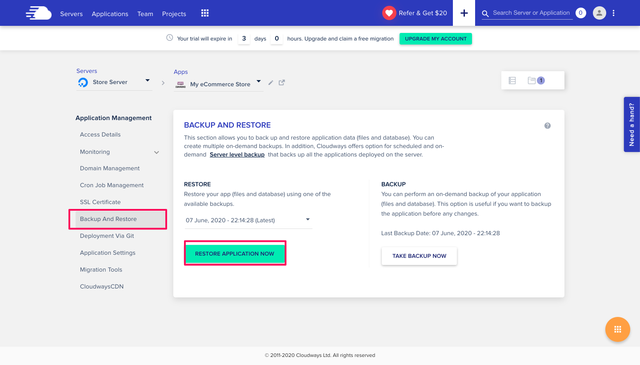Open Applications in top navigation
This screenshot has height=365, width=640.
pyautogui.click(x=110, y=14)
